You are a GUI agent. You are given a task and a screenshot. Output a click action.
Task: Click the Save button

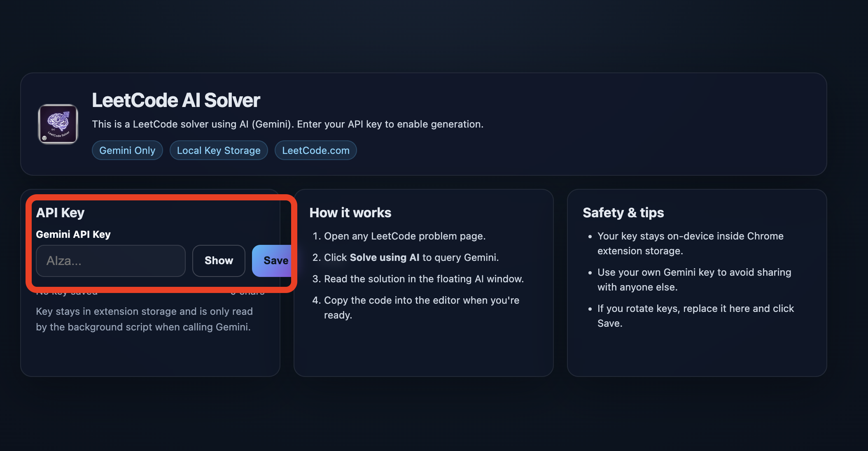point(273,261)
